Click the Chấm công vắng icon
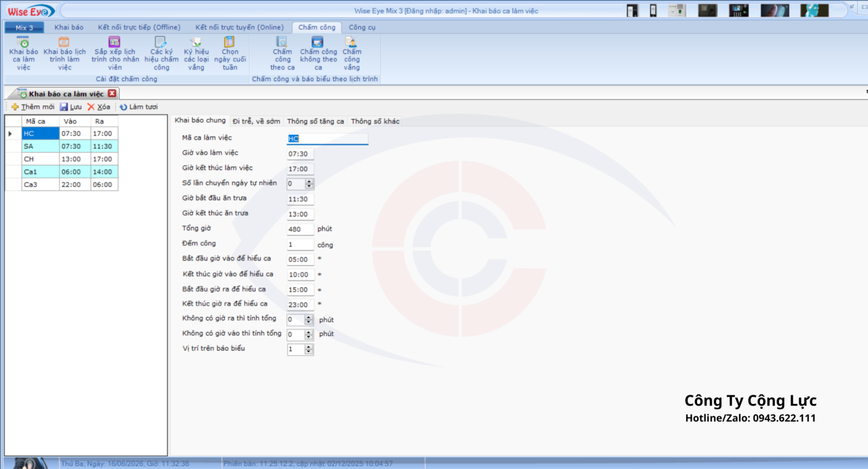The image size is (868, 469). (351, 42)
